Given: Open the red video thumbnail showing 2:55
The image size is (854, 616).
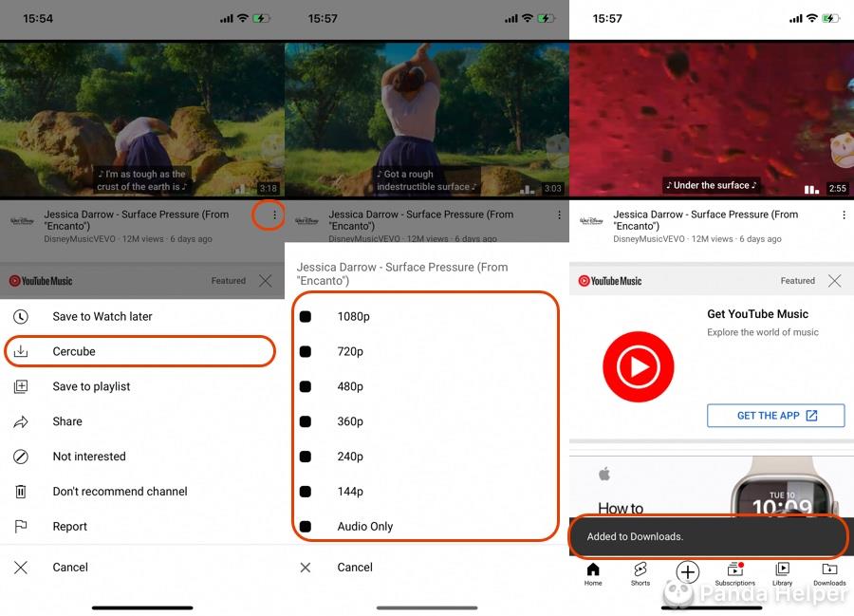Looking at the screenshot, I should 712,120.
